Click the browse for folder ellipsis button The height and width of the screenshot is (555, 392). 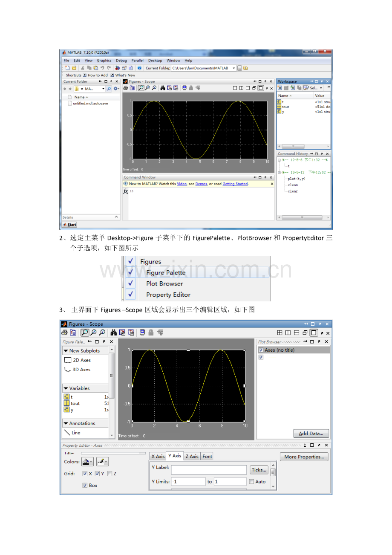point(239,68)
